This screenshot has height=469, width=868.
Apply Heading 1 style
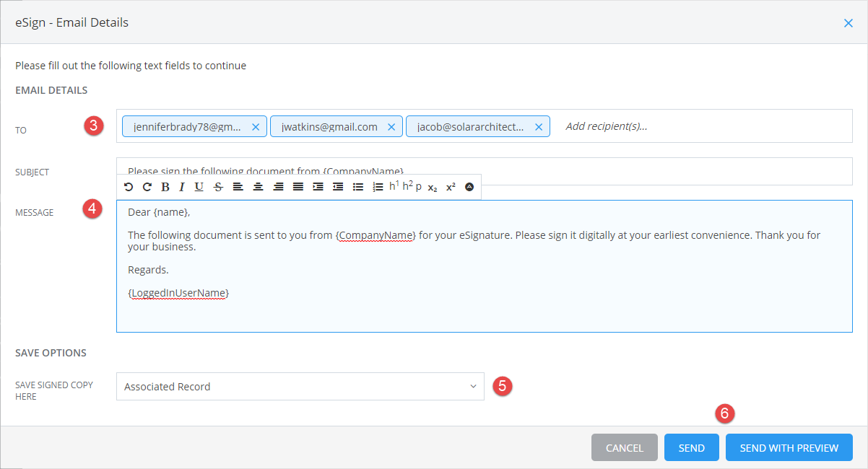tap(394, 186)
